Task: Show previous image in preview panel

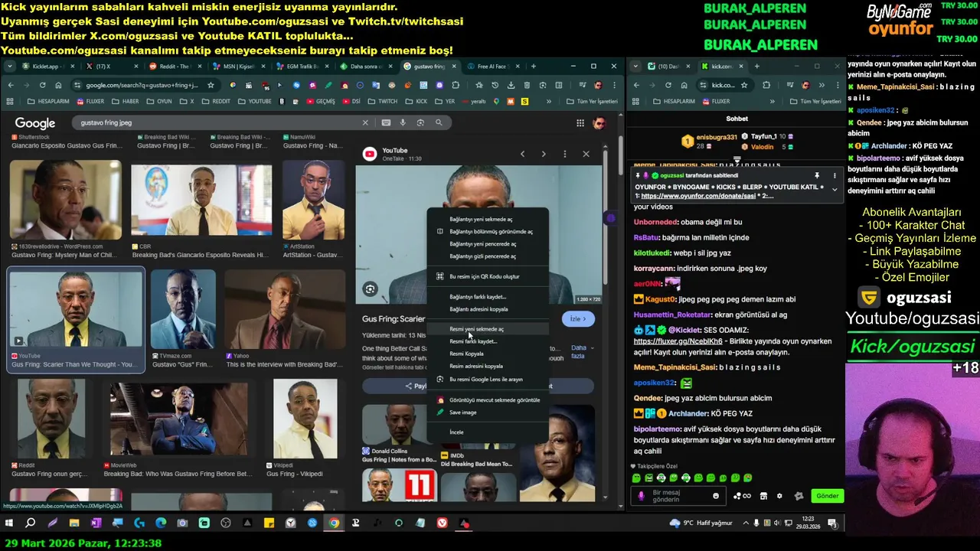Action: click(x=523, y=154)
